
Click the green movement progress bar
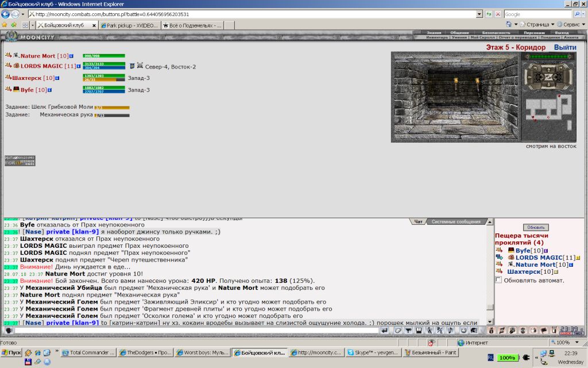coord(548,57)
